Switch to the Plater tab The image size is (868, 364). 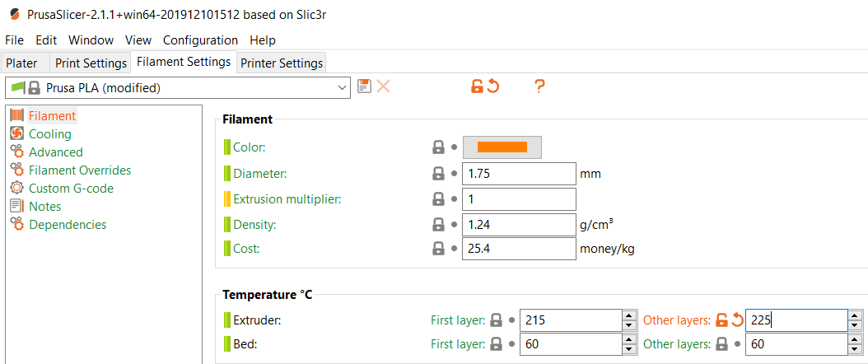pyautogui.click(x=21, y=63)
